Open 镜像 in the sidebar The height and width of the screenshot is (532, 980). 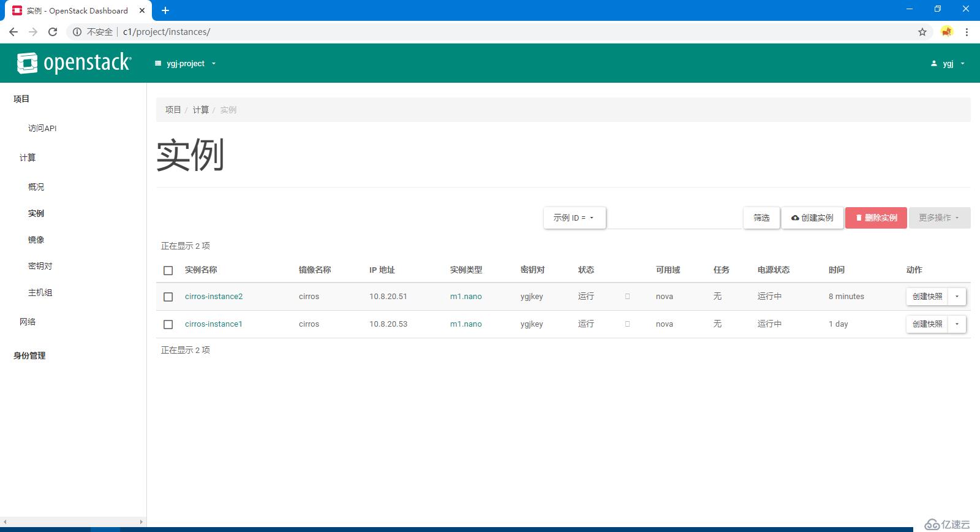coord(36,240)
